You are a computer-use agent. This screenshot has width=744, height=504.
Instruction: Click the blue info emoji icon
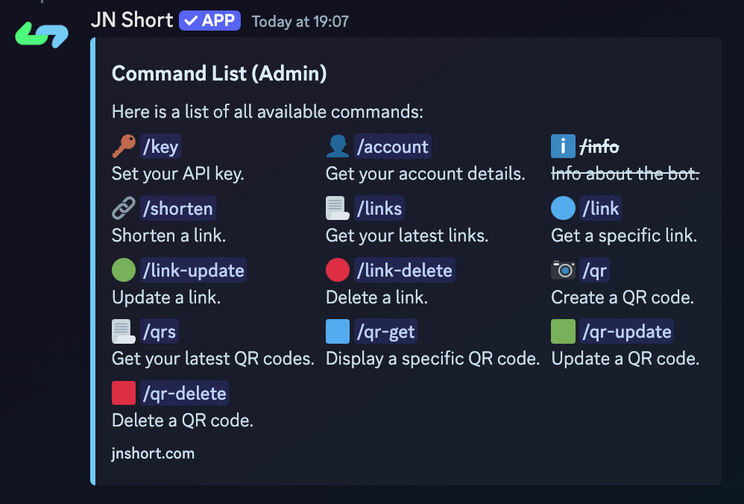(x=563, y=147)
